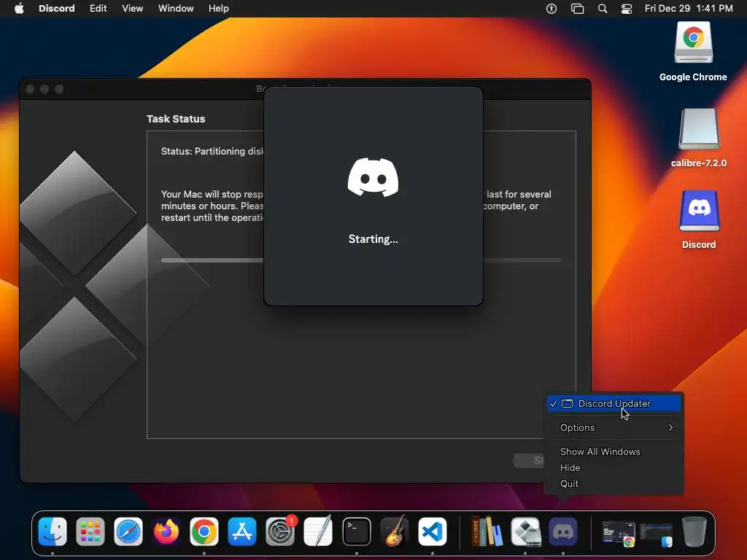747x560 pixels.
Task: Click the Boot Camp partitioning progress bar
Action: pyautogui.click(x=212, y=260)
